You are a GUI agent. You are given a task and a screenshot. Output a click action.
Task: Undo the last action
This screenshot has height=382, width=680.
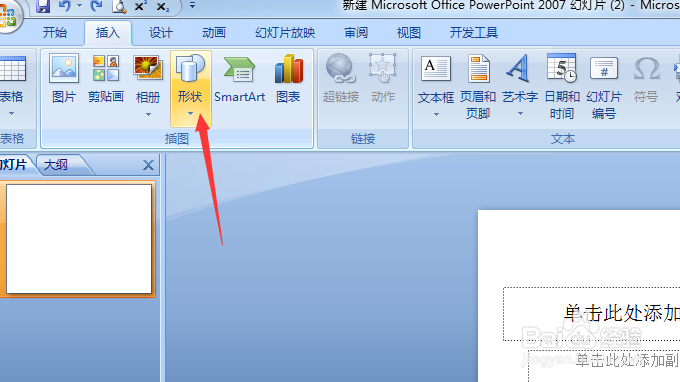[65, 6]
